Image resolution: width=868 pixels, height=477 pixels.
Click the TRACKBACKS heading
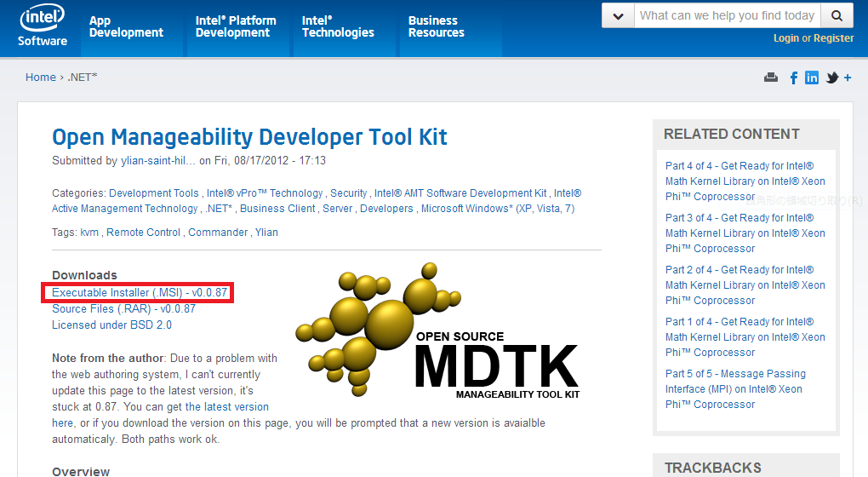(712, 468)
